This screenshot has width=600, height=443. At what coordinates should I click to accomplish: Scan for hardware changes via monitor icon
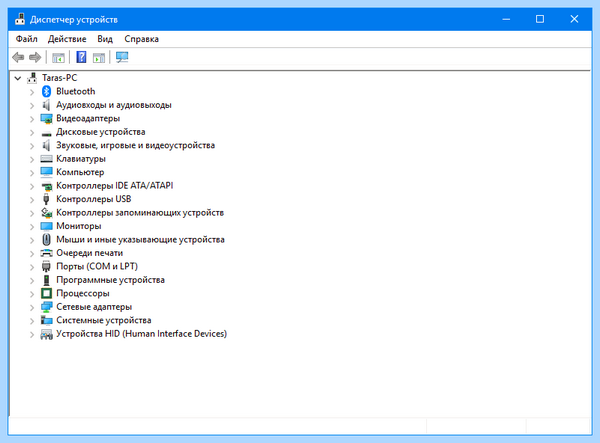[x=122, y=57]
